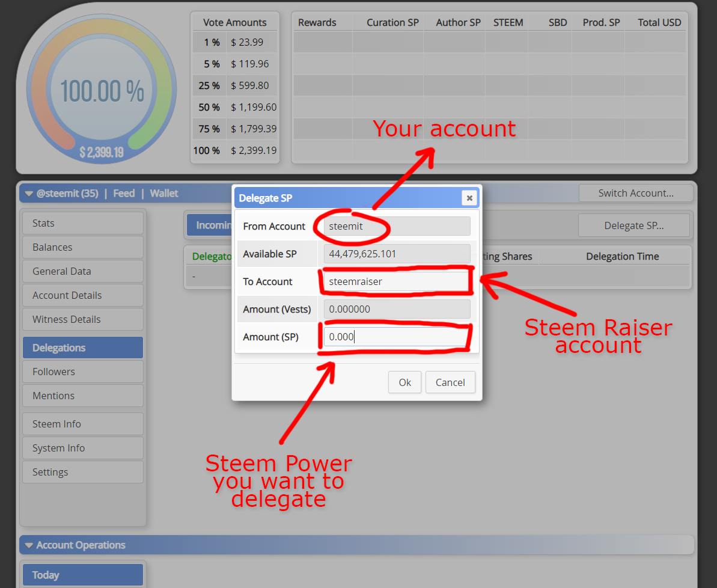The width and height of the screenshot is (717, 588).
Task: Click the 50 % vote amount row
Action: click(235, 107)
